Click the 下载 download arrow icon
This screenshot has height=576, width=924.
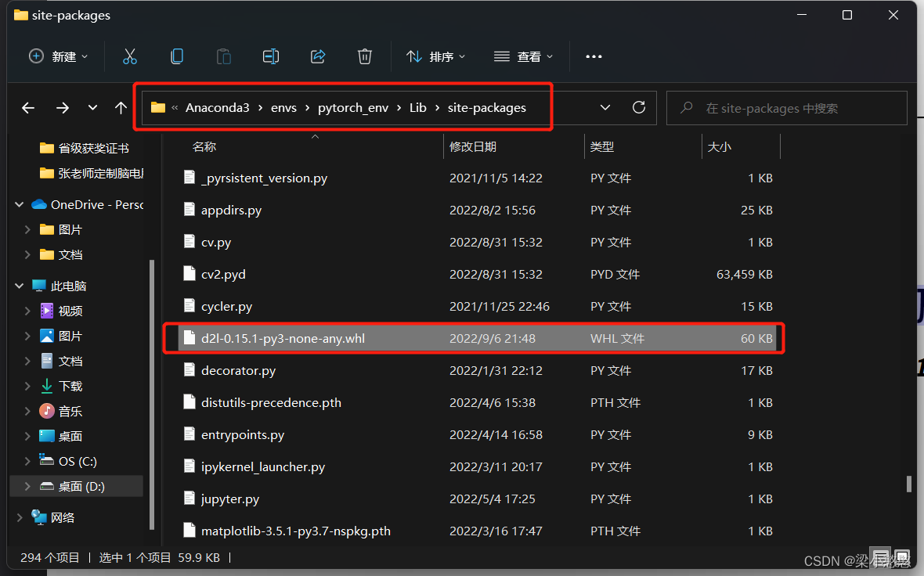pos(46,386)
